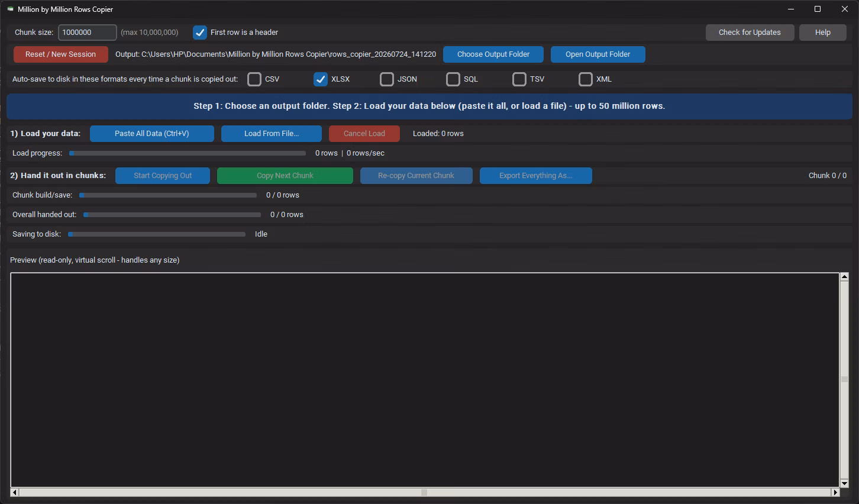Click the 'Chunk 0 / 0' counter
This screenshot has width=859, height=504.
click(x=828, y=176)
